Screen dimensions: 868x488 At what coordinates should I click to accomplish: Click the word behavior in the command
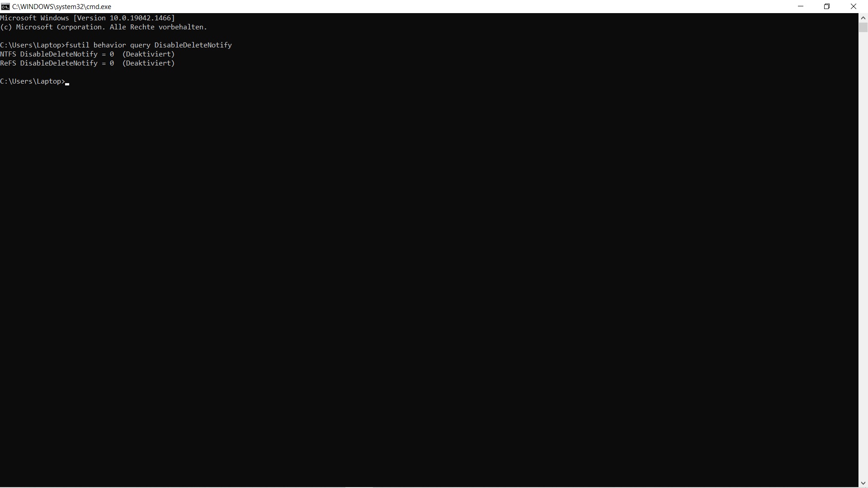click(x=109, y=45)
